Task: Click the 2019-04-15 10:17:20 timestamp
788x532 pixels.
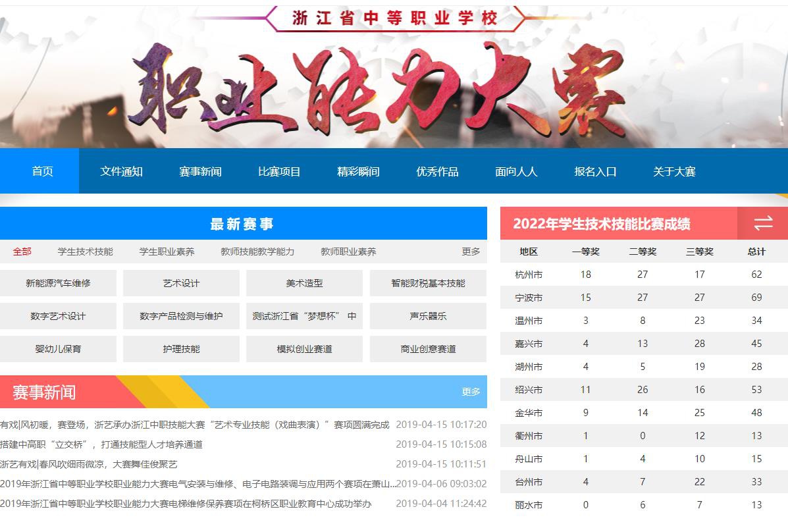Action: [441, 425]
